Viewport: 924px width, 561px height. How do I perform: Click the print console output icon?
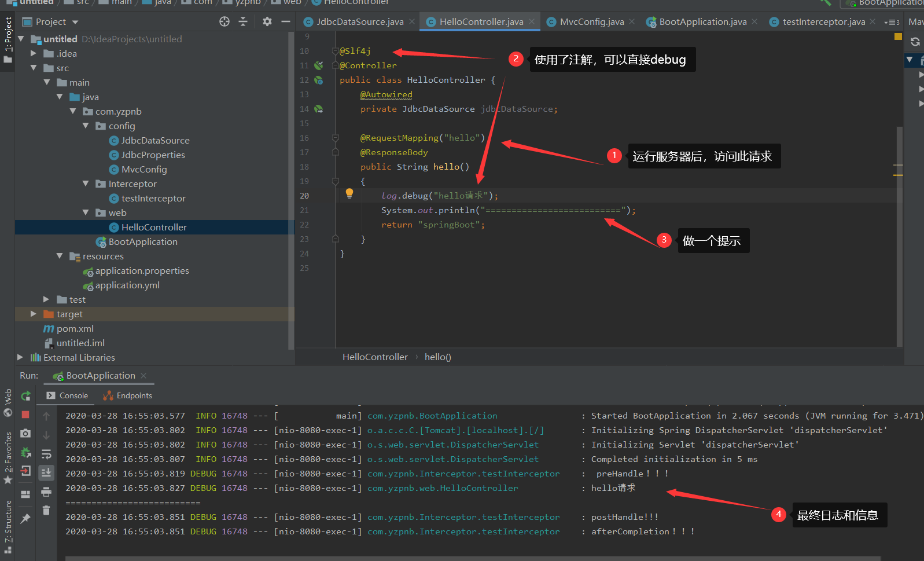46,492
